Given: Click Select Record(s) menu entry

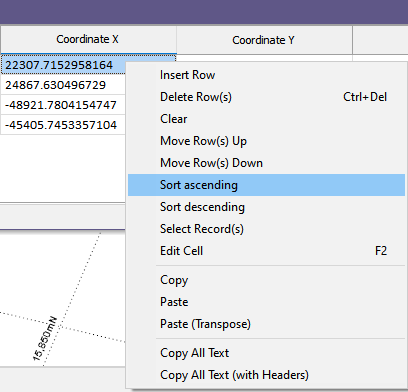Looking at the screenshot, I should pyautogui.click(x=266, y=229).
